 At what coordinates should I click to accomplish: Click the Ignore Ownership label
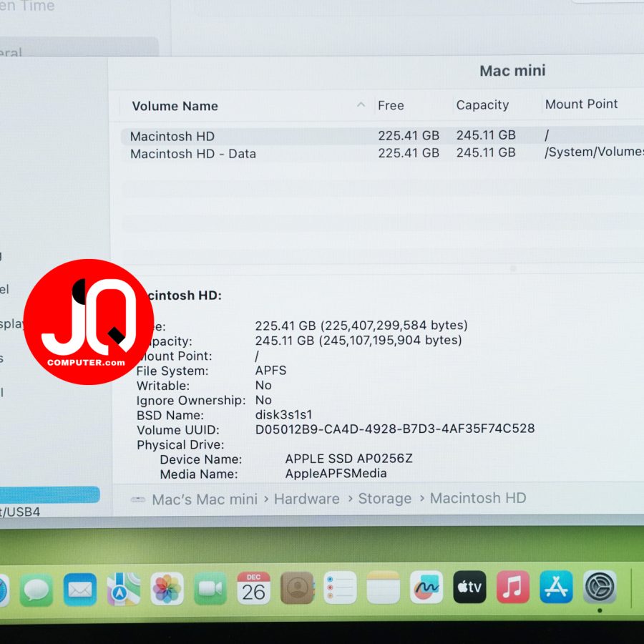coord(191,401)
